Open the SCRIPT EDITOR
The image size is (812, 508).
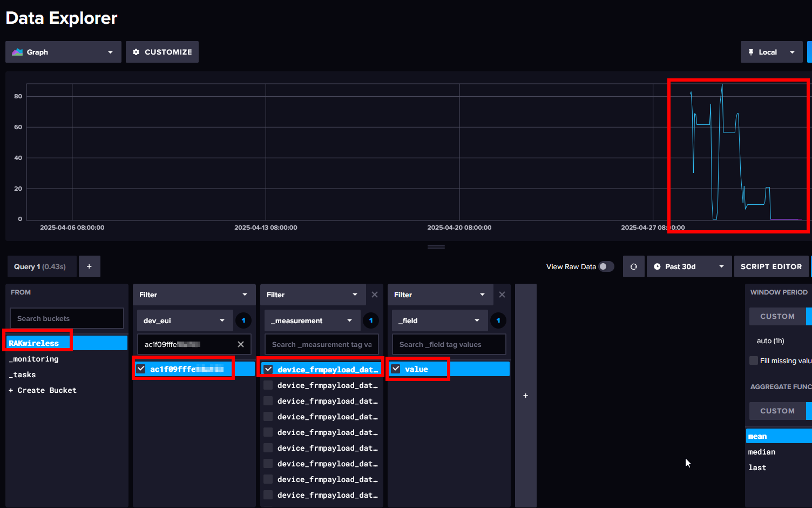[x=772, y=266]
